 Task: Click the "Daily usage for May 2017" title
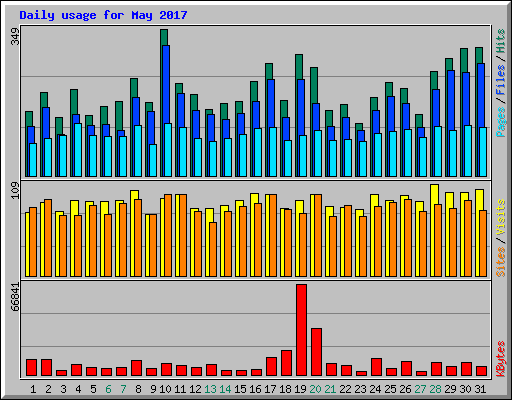[103, 15]
